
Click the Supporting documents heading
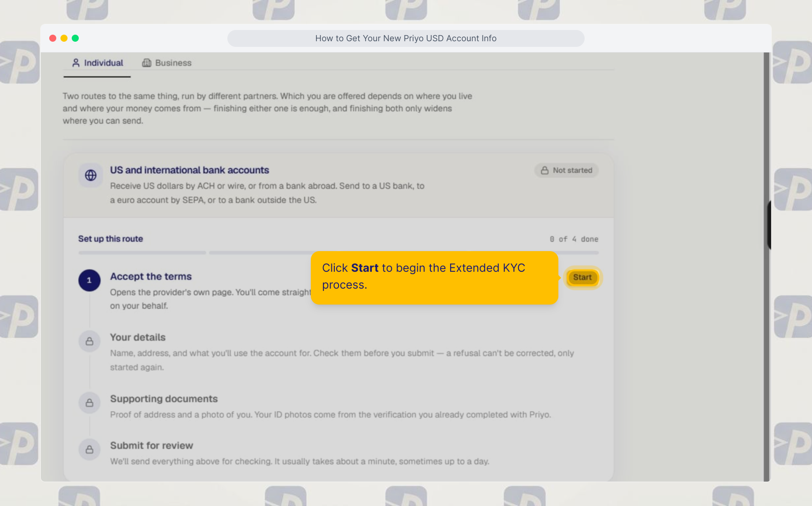click(164, 399)
